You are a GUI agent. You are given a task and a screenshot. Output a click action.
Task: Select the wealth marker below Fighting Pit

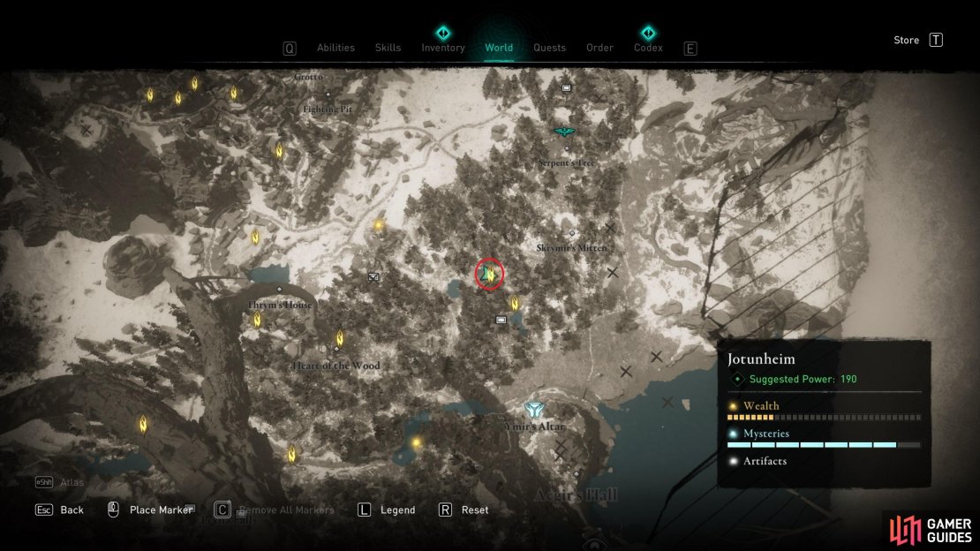[x=279, y=151]
